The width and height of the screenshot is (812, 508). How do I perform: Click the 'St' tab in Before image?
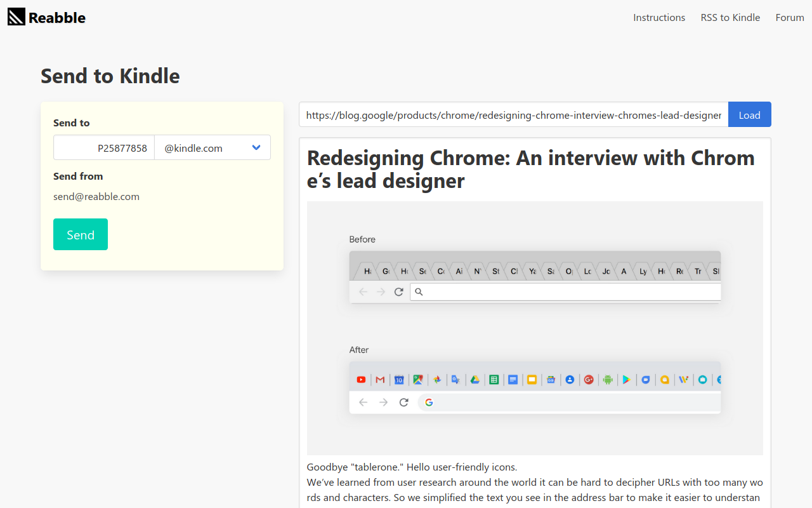(x=495, y=271)
